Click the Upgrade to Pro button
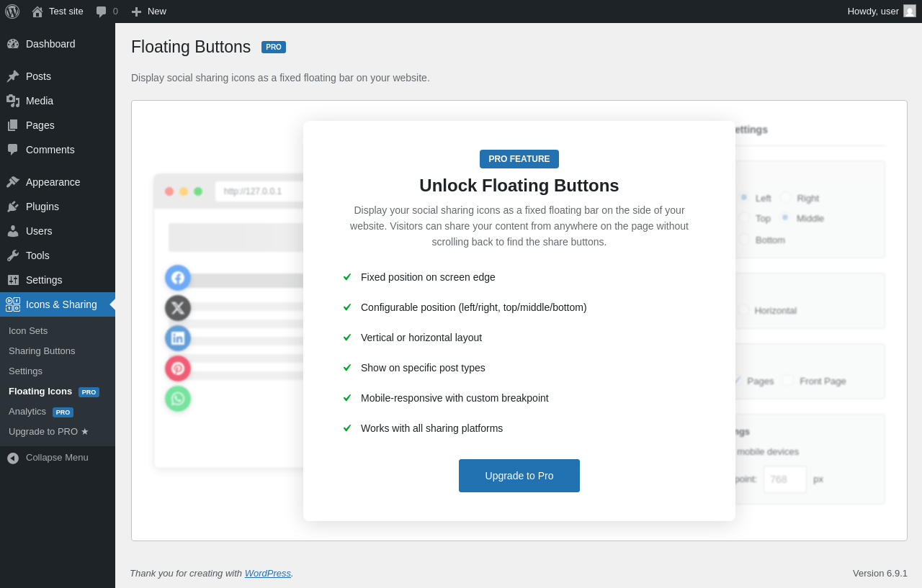This screenshot has width=922, height=588. (x=519, y=476)
